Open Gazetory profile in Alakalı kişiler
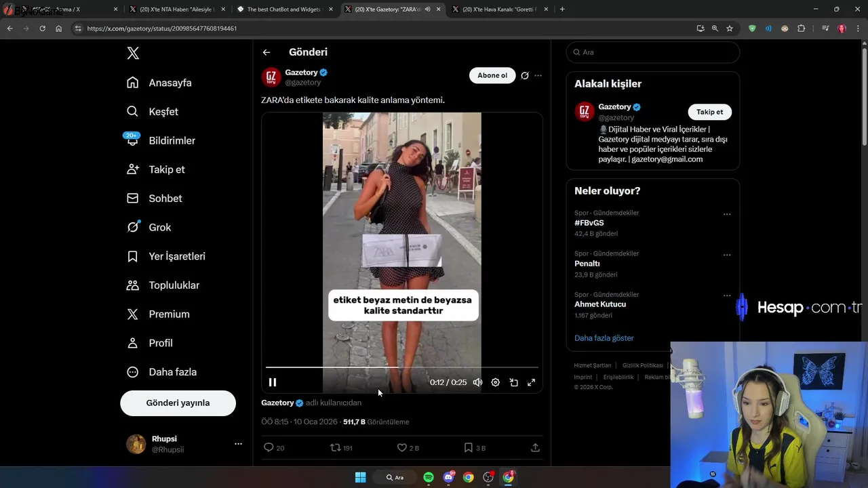Screen dimensions: 868x488 [x=615, y=106]
